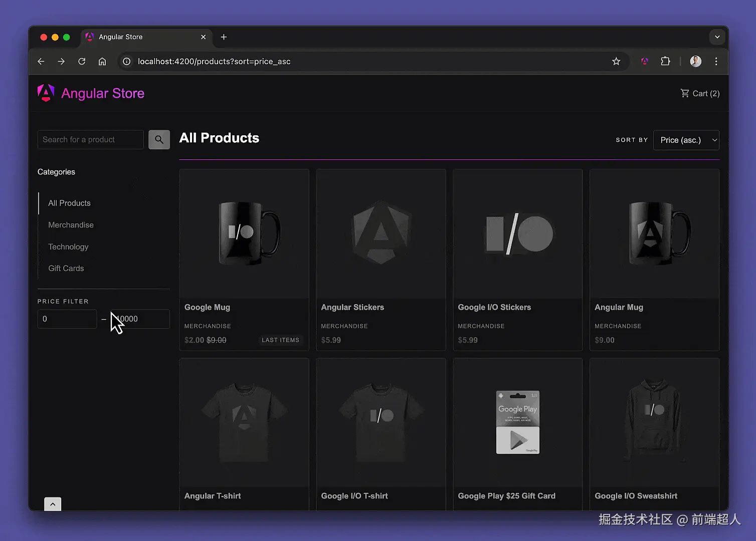This screenshot has height=541, width=756.
Task: Click the Google I/O Stickers product image
Action: tap(518, 234)
